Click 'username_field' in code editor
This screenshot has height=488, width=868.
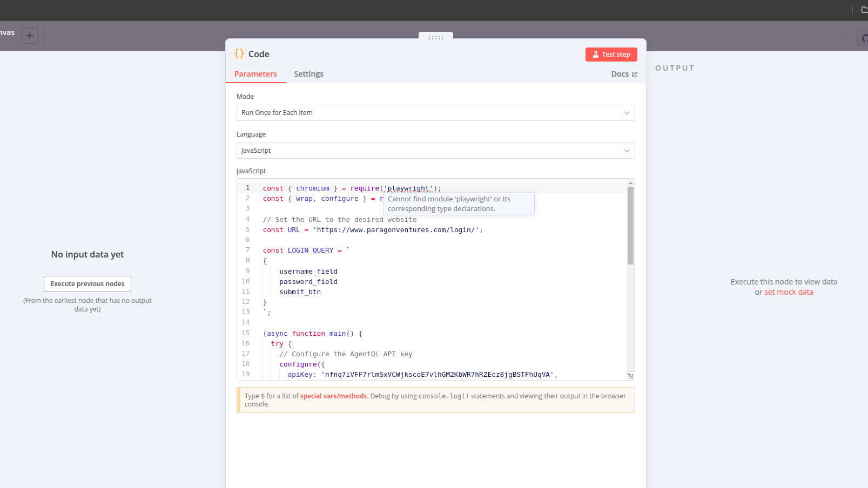308,272
